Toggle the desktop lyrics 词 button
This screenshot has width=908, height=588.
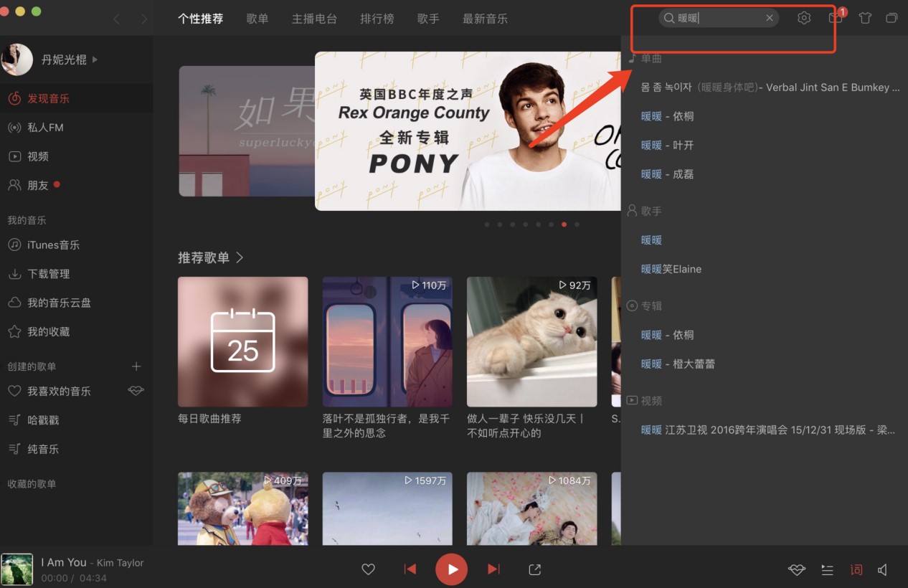tap(856, 570)
